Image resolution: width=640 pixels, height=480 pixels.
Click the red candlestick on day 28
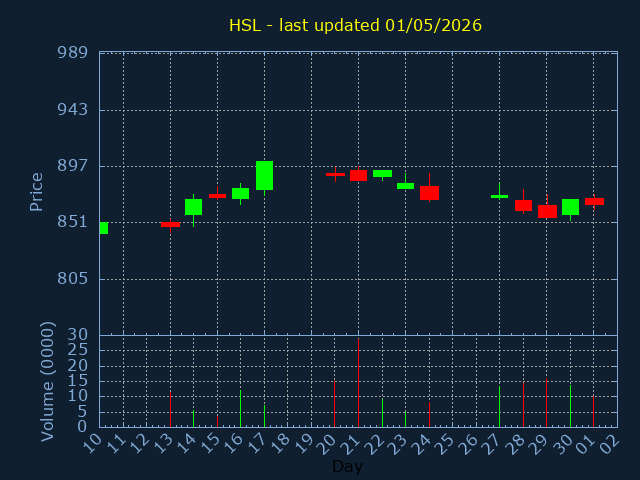(523, 205)
